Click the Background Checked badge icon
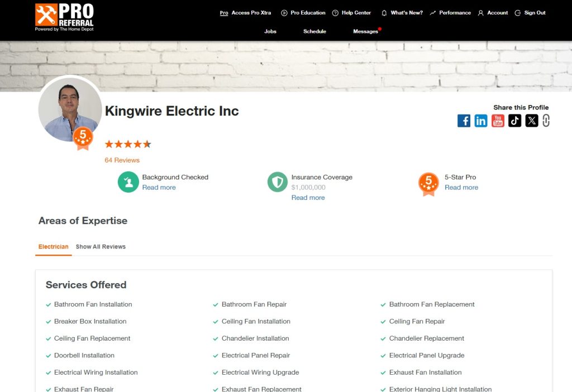The width and height of the screenshot is (572, 392). (x=128, y=182)
